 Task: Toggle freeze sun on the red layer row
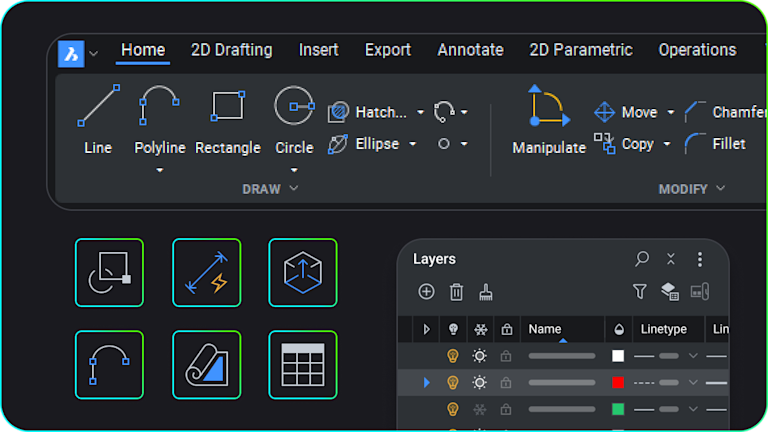click(x=480, y=383)
